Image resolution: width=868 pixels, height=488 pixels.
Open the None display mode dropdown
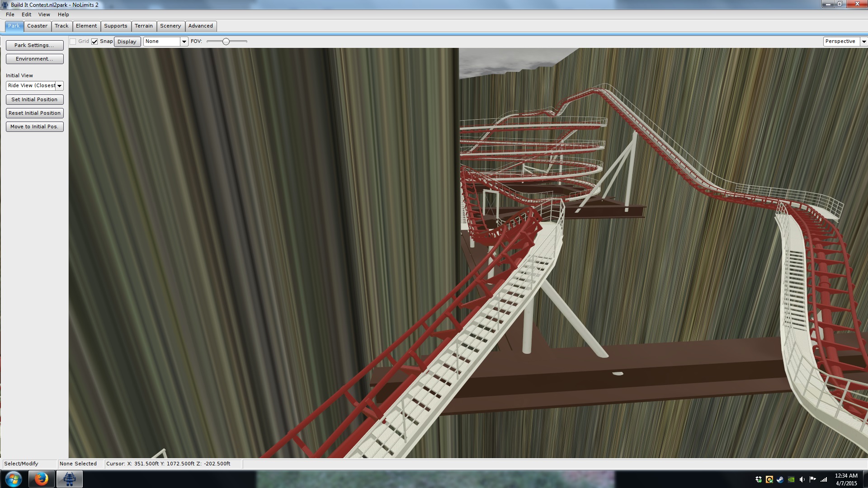point(184,42)
